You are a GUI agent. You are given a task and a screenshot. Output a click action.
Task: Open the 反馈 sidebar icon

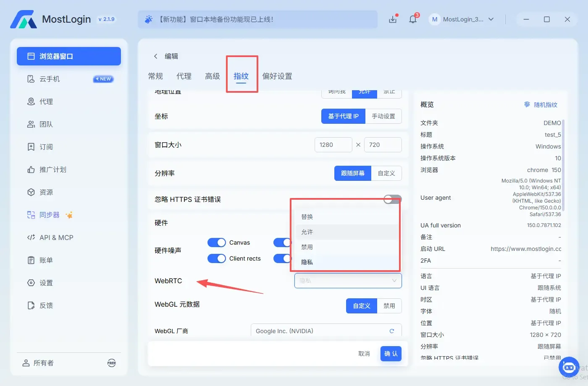click(31, 305)
